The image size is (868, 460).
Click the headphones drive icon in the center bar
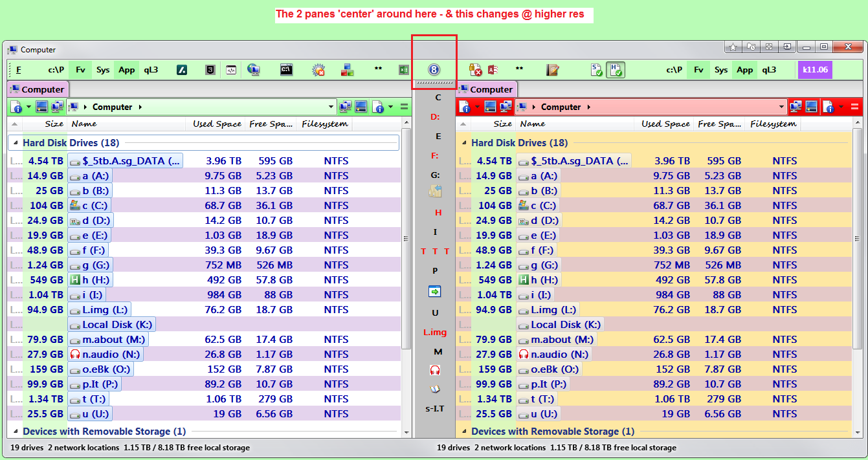click(435, 369)
